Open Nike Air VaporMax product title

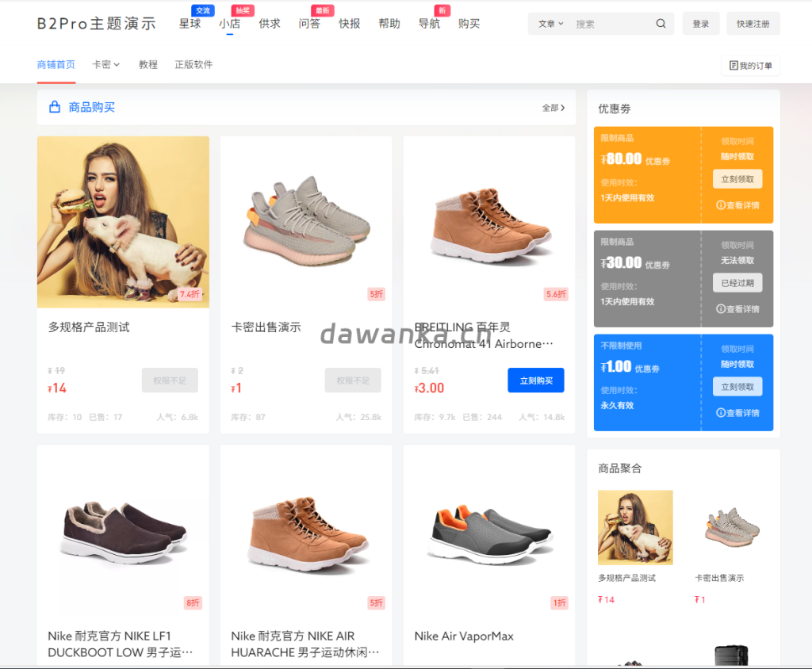click(x=464, y=637)
